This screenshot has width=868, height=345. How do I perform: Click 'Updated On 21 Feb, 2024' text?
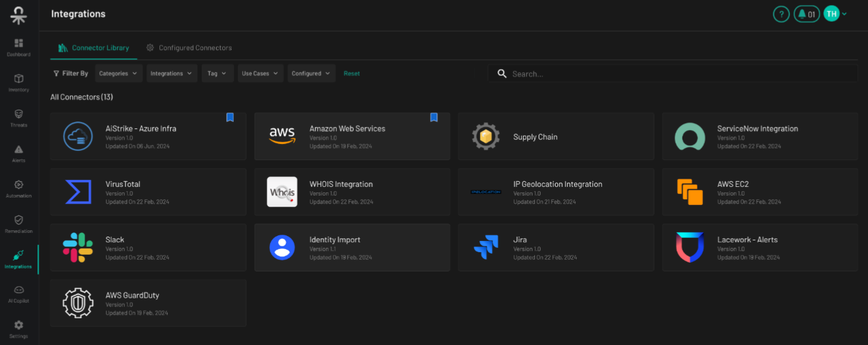pos(544,202)
